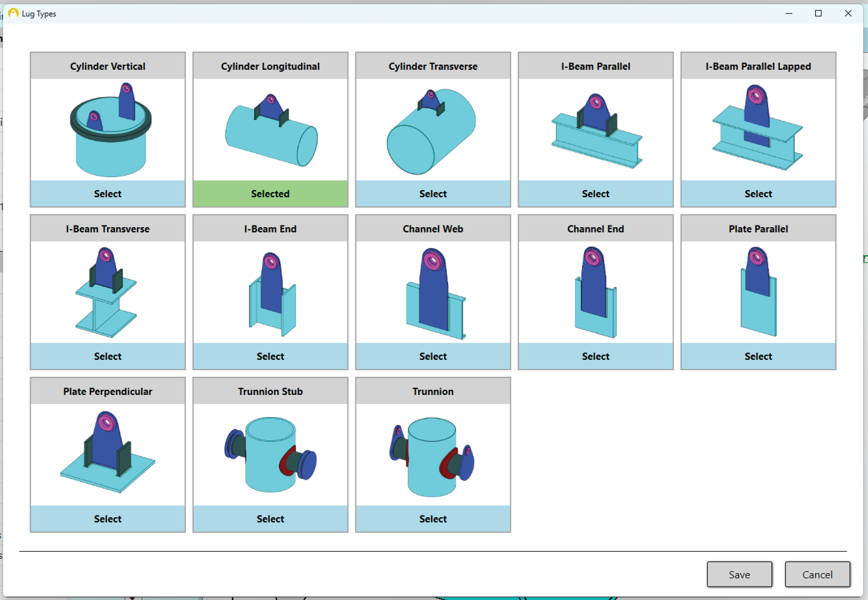Select the I-Beam End lug type
Image resolution: width=868 pixels, height=600 pixels.
coord(270,356)
